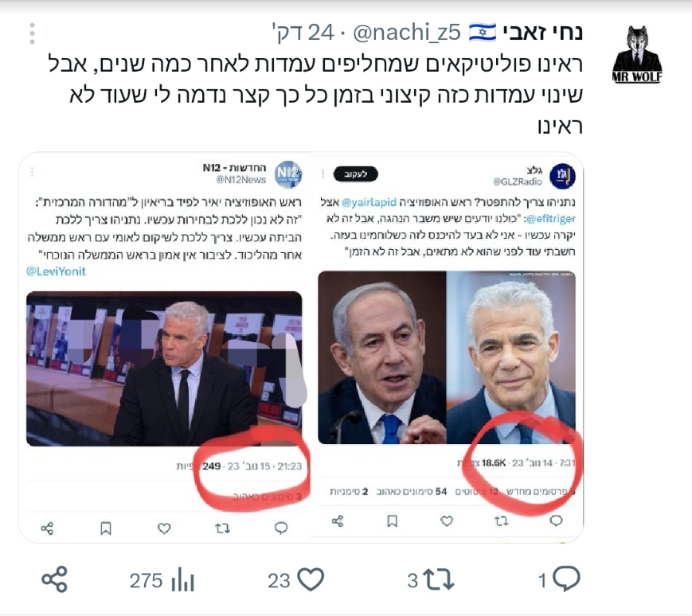Open the N12 News profile avatar

[288, 174]
